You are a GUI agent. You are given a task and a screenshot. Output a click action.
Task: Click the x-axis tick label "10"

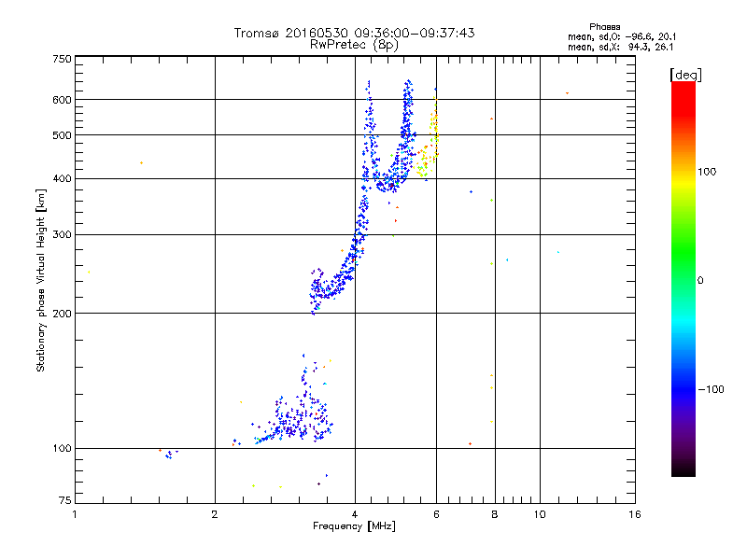click(540, 514)
